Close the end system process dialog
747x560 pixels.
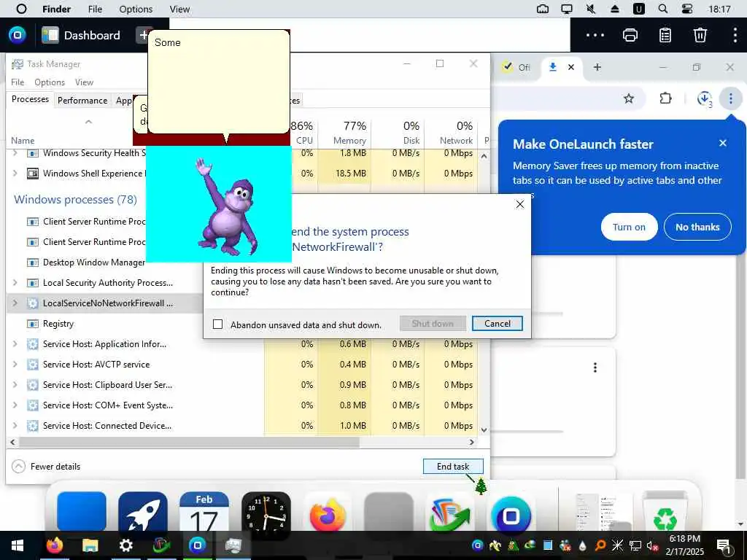click(x=519, y=204)
